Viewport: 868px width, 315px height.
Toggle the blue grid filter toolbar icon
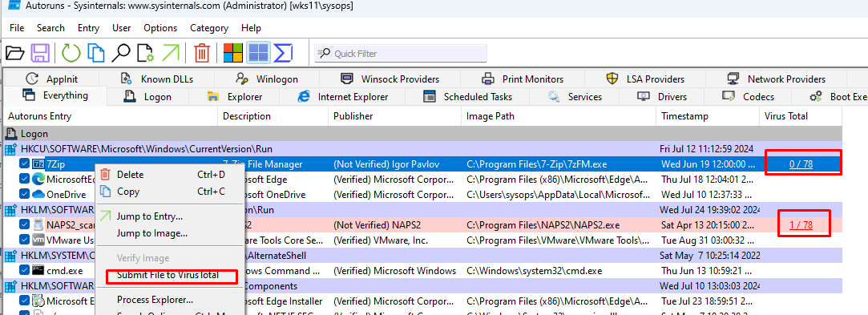(259, 53)
